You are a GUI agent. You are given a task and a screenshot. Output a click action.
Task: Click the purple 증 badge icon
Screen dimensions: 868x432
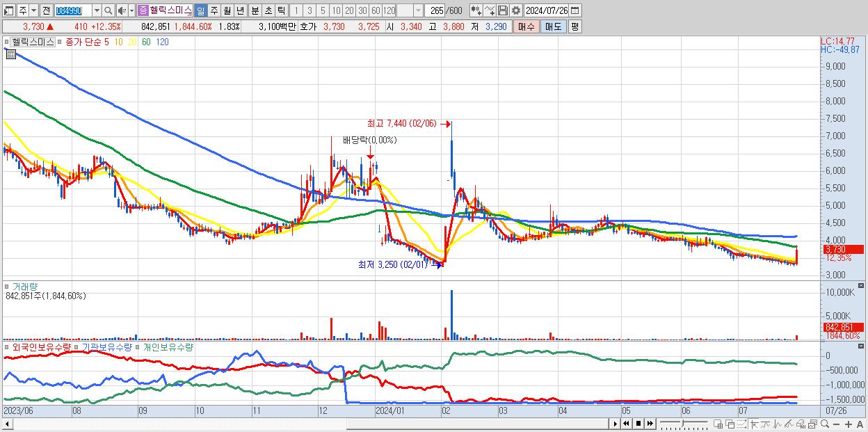143,10
